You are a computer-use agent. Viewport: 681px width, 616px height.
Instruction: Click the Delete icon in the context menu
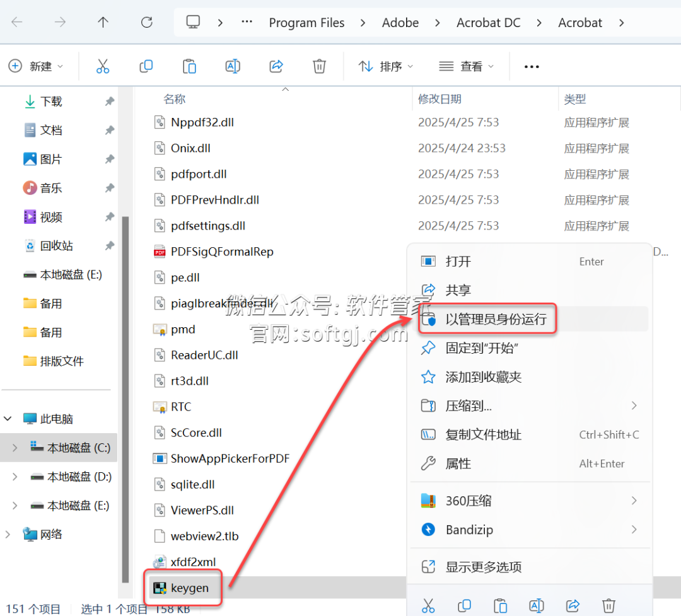pos(608,605)
